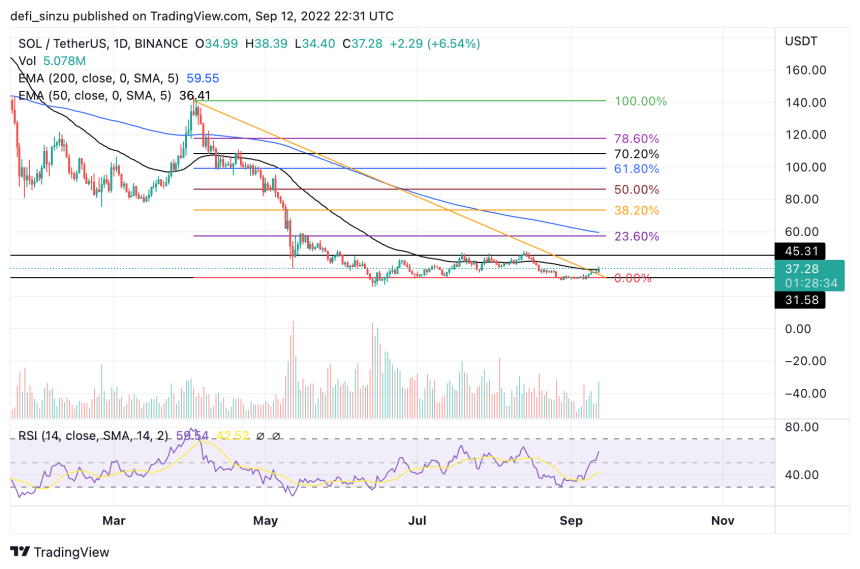Click the red 0.00% Fibonacci label

pyautogui.click(x=633, y=278)
